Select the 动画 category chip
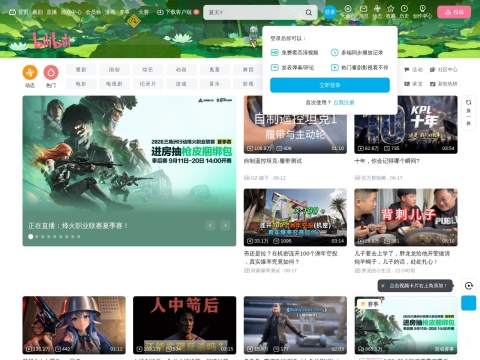The image size is (480, 360). 181,70
